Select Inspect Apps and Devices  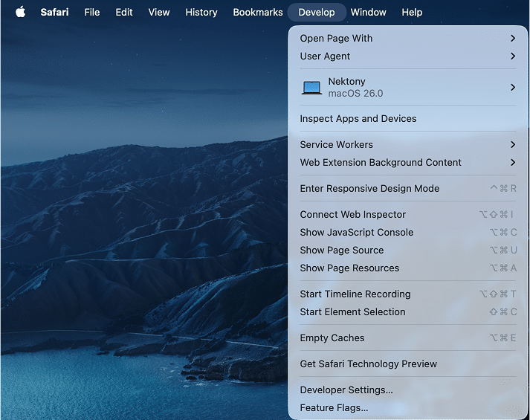[358, 118]
